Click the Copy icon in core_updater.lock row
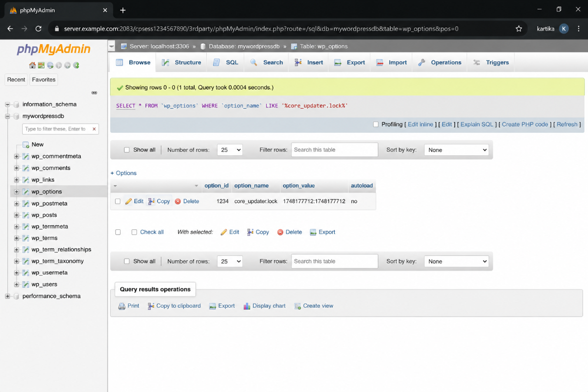Image resolution: width=588 pixels, height=392 pixels. pos(151,201)
